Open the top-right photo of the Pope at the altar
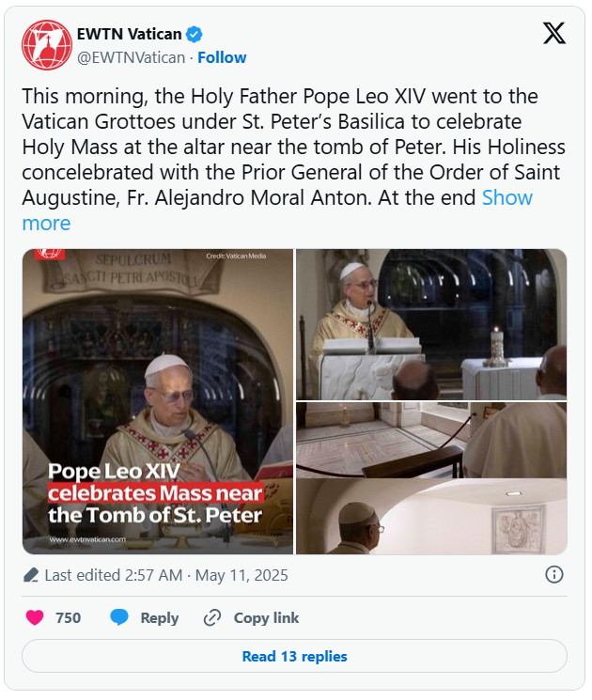Viewport: 592px width, 700px height. pyautogui.click(x=431, y=324)
